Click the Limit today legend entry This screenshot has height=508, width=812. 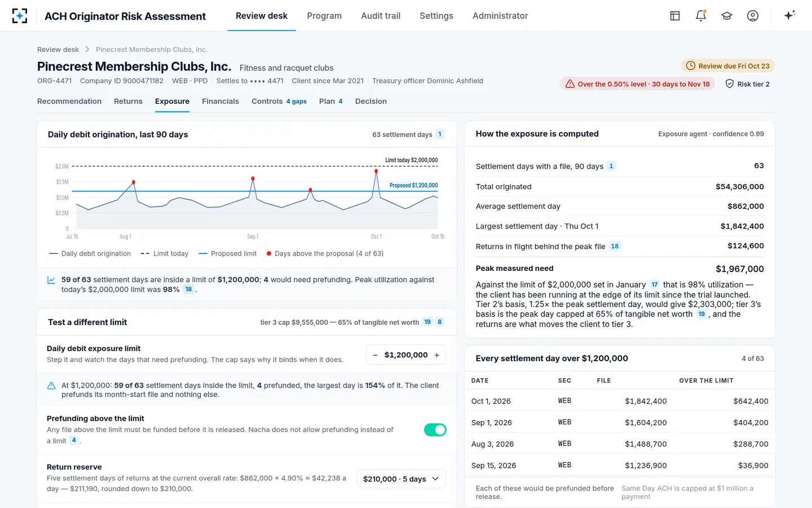165,254
